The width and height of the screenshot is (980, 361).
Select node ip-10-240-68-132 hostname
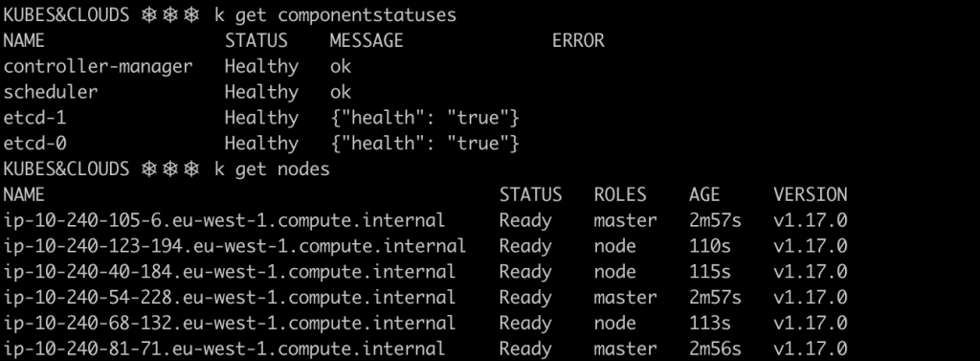pos(230,324)
